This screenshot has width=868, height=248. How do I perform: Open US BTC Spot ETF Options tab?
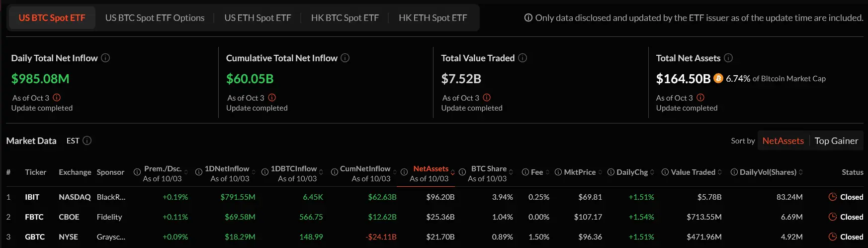(155, 18)
